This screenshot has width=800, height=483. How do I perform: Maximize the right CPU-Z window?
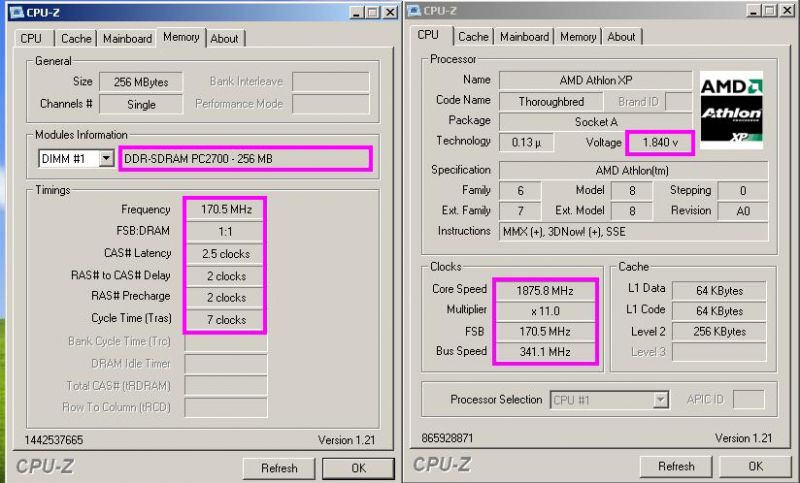click(770, 10)
